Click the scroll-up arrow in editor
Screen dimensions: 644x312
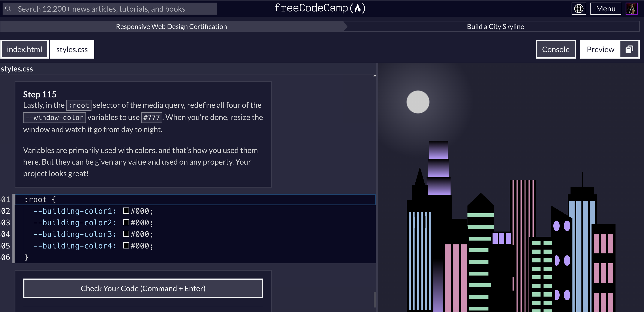pyautogui.click(x=374, y=76)
